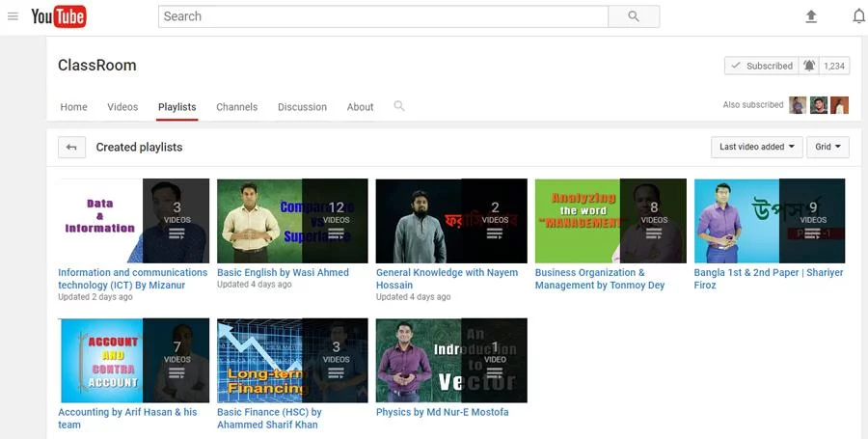This screenshot has height=439, width=868.
Task: Open Bangla 1st & 2nd Paper link
Action: click(x=769, y=279)
